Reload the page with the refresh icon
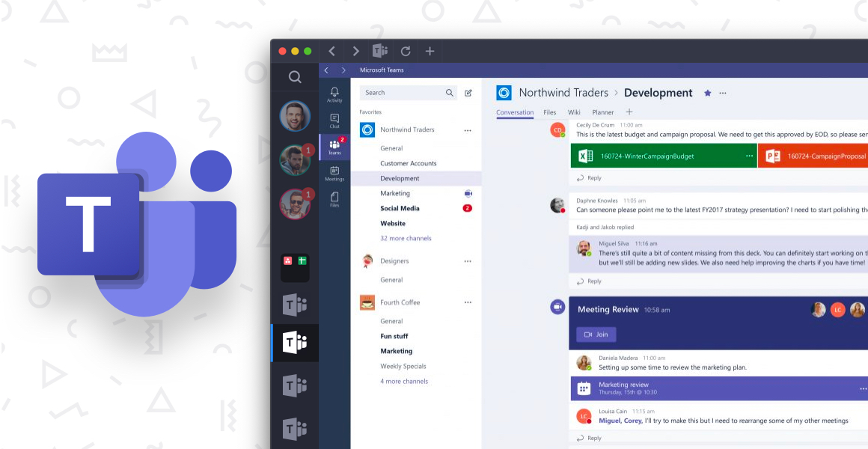This screenshot has height=449, width=868. [x=406, y=52]
